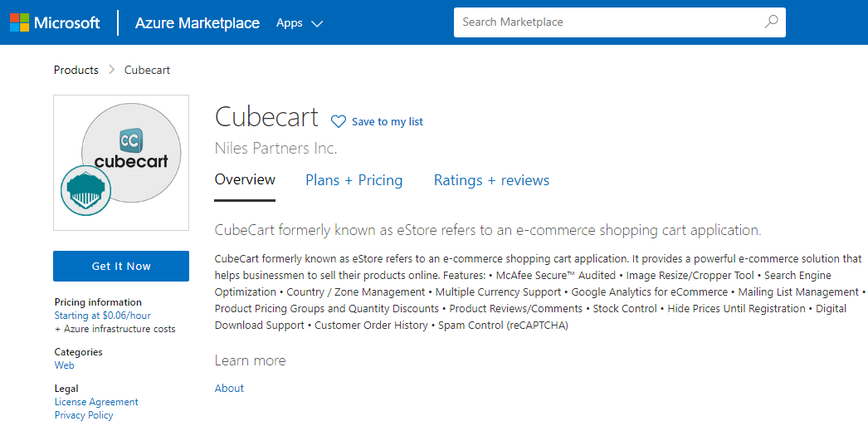The image size is (868, 431).
Task: Click the teal certified badge icon
Action: pos(85,191)
